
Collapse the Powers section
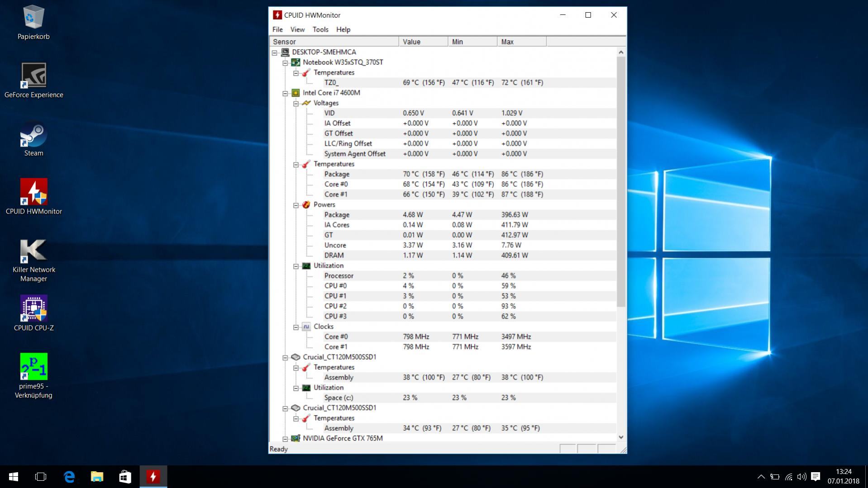click(296, 205)
